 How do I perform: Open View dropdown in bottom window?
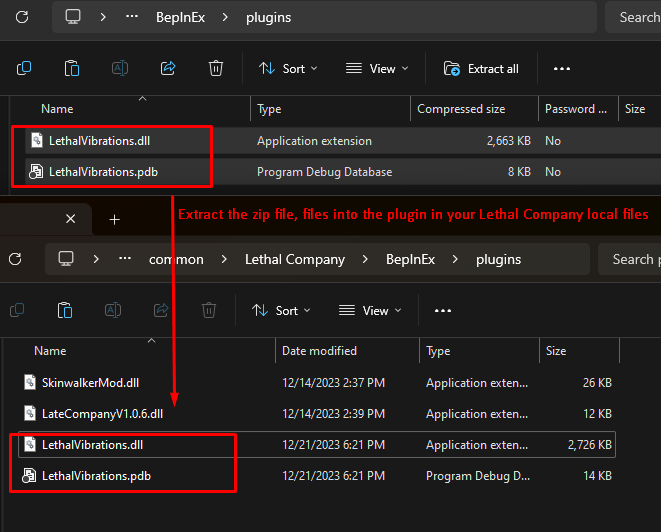[370, 311]
